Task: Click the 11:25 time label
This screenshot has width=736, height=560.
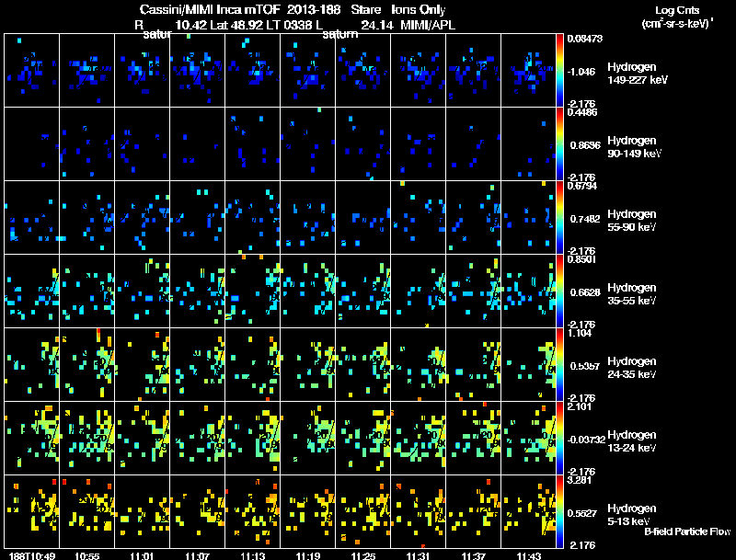Action: (x=362, y=555)
